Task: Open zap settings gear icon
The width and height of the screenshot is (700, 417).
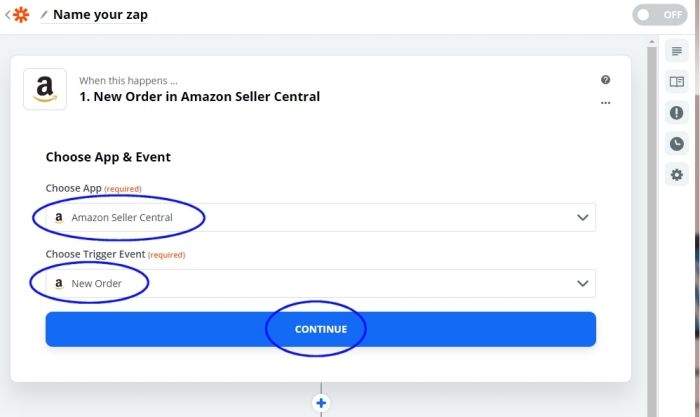Action: click(x=677, y=175)
